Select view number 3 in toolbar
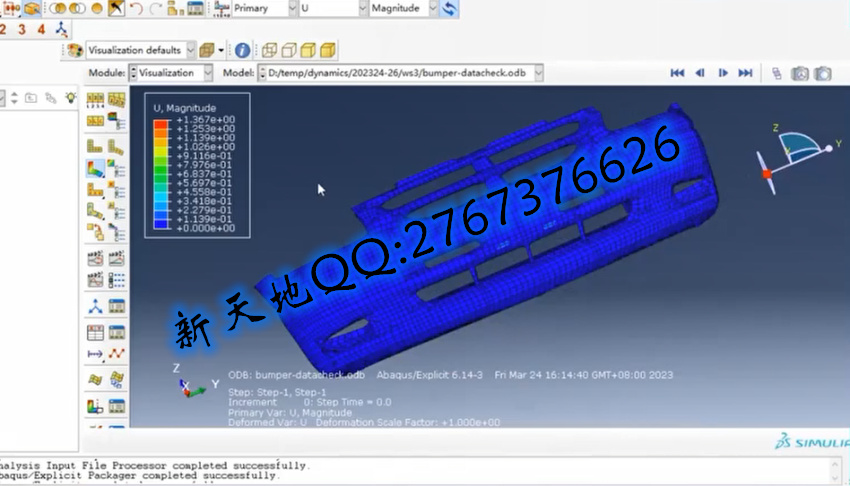The image size is (850, 486). coord(22,29)
